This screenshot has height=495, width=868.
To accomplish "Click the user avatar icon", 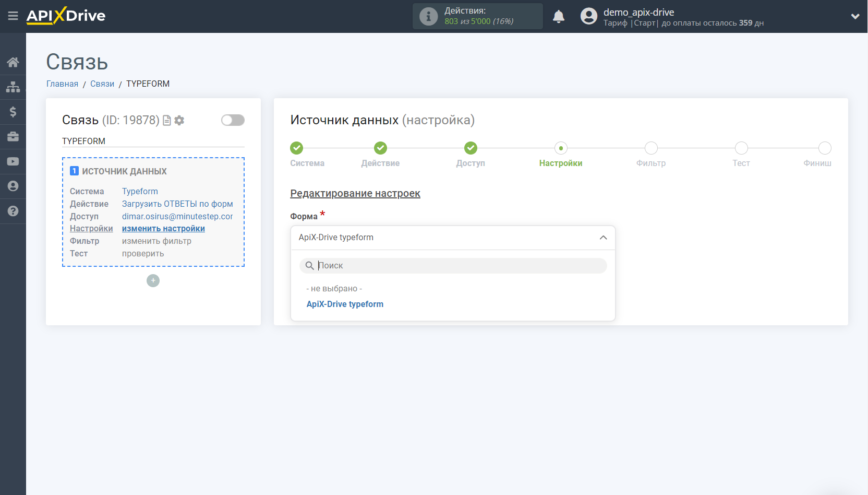I will [x=589, y=16].
